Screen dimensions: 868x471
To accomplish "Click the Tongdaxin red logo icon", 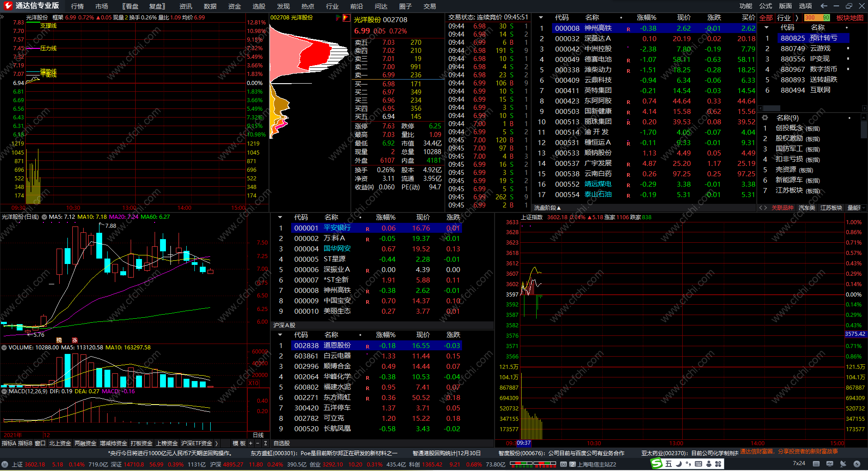I will coord(8,6).
